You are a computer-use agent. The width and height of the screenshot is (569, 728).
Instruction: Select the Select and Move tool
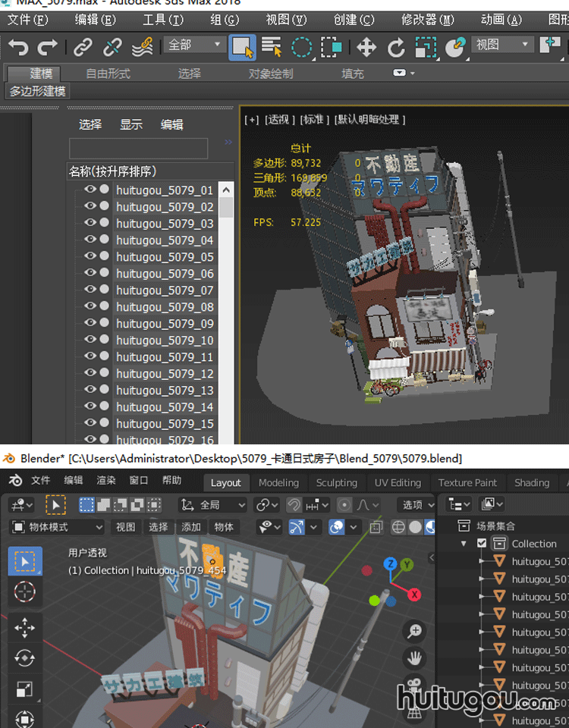point(366,48)
